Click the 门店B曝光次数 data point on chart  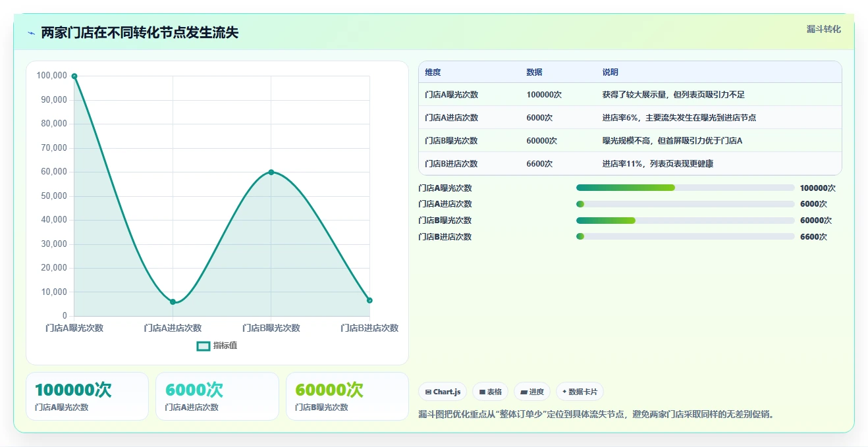pos(271,172)
